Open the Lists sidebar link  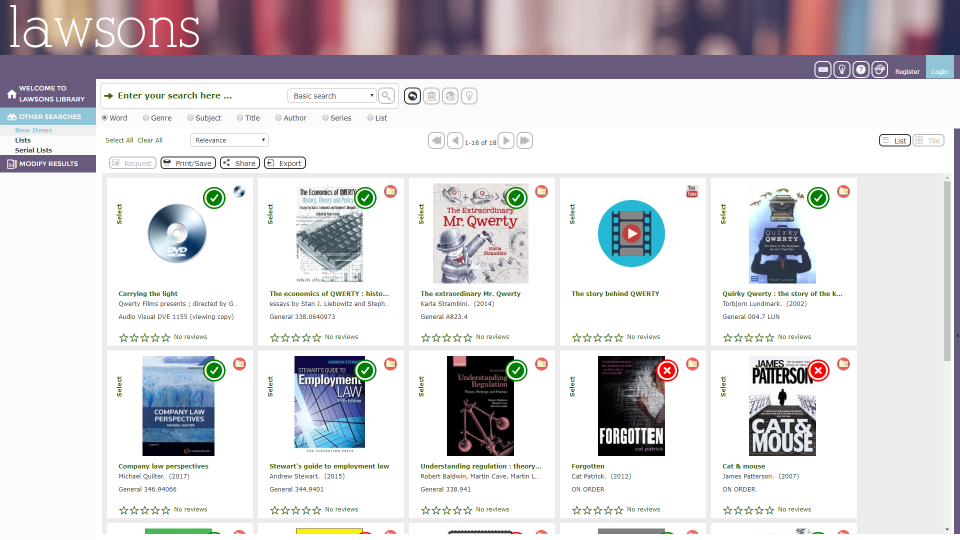[x=23, y=140]
